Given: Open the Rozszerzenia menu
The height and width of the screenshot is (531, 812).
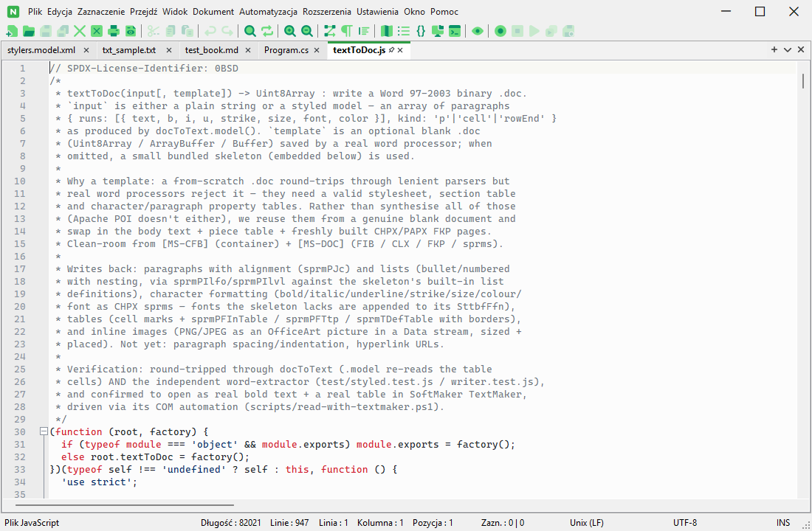Looking at the screenshot, I should click(327, 11).
